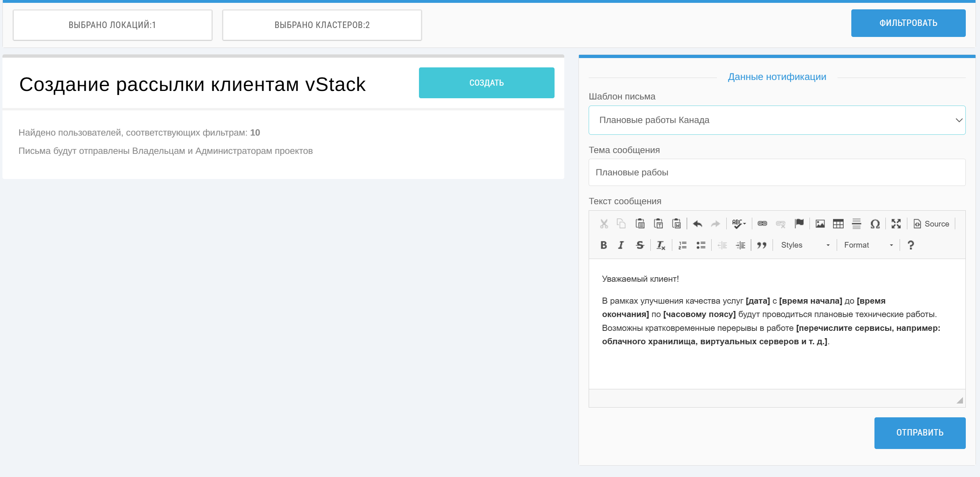Open the Format dropdown

click(x=868, y=245)
